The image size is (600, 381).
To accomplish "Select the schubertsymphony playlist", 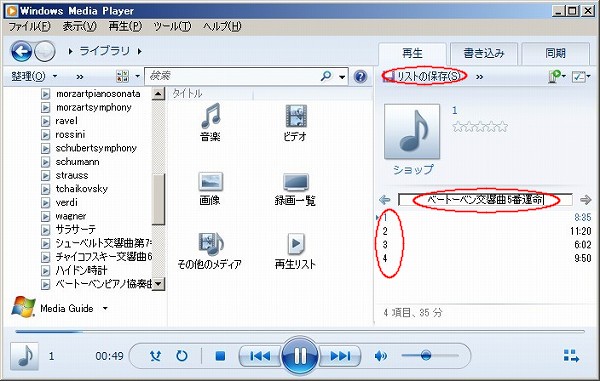I will [96, 148].
